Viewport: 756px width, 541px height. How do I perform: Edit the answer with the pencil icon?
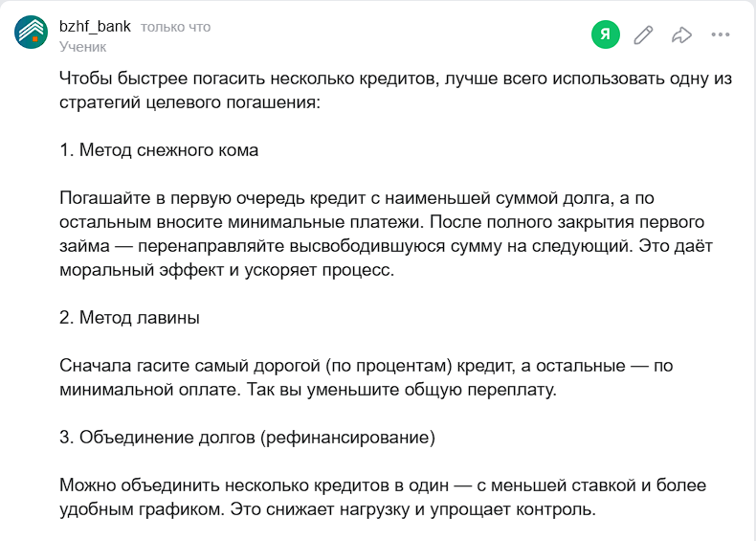pos(644,35)
